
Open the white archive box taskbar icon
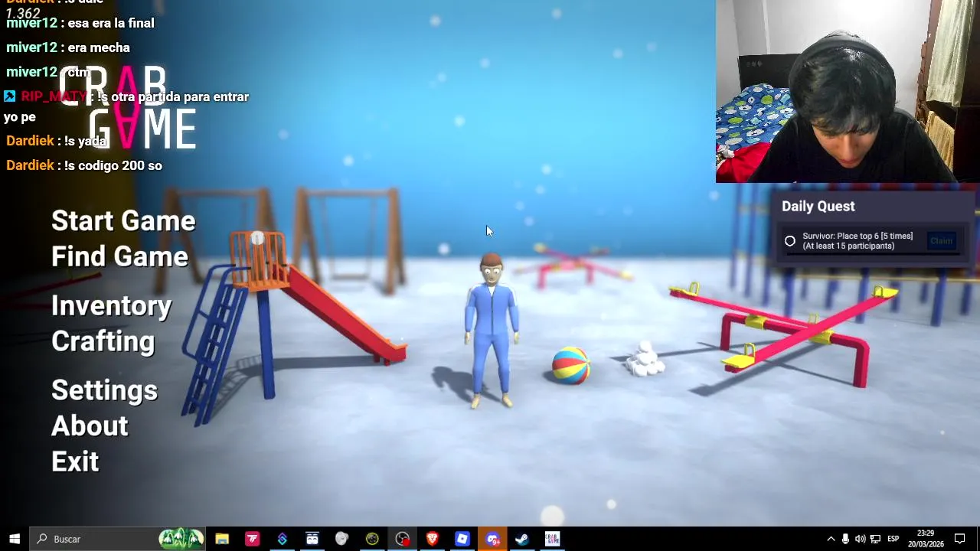312,539
